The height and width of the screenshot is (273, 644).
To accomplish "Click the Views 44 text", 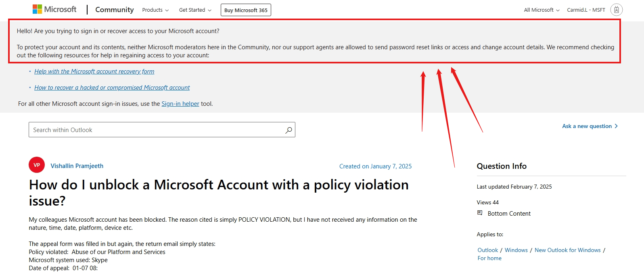I will pyautogui.click(x=487, y=203).
